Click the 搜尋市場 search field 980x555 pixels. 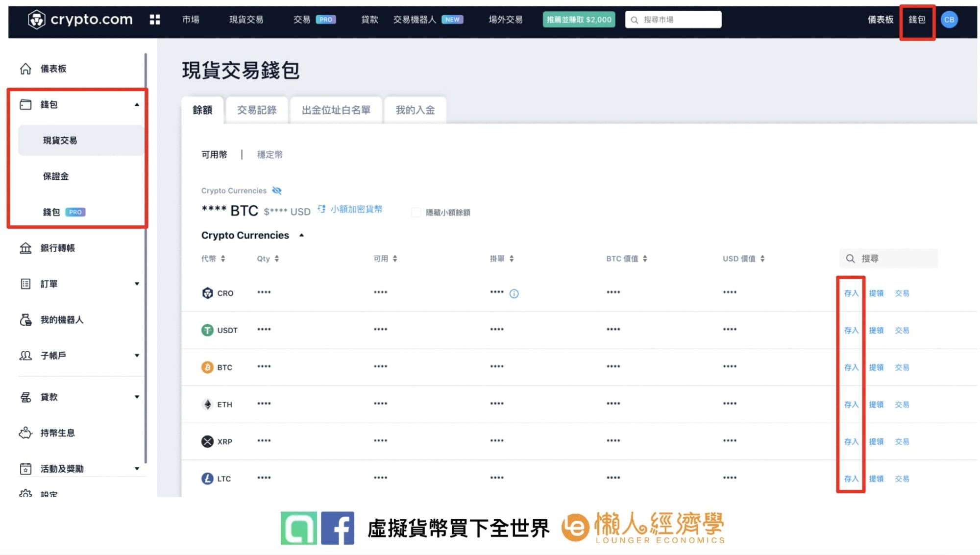click(x=673, y=20)
